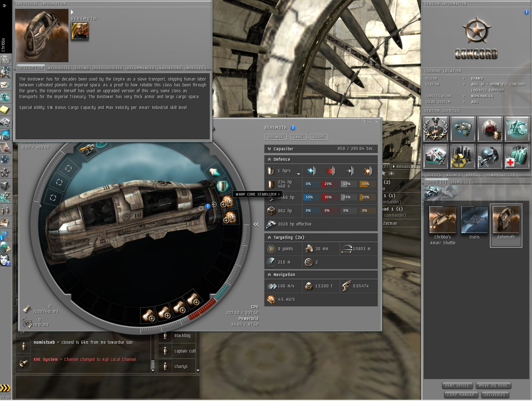Viewport: 532px width, 401px height.
Task: Open the Corp Hangar button
Action: point(461,395)
